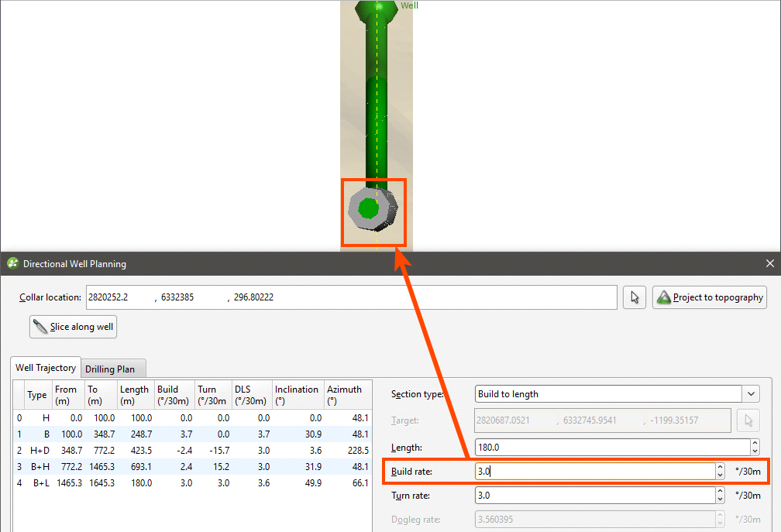Focus the Turn rate input field
The height and width of the screenshot is (532, 781).
tap(593, 496)
